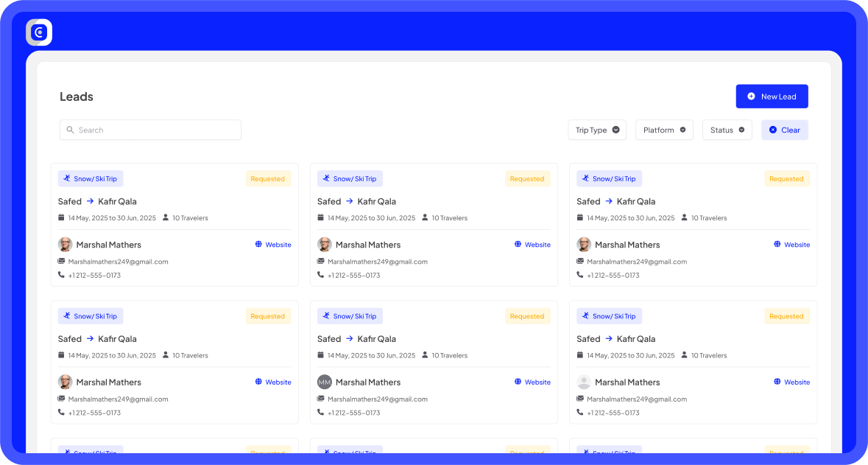Open the Website link on the top-right card
The width and height of the screenshot is (868, 465).
click(x=797, y=244)
